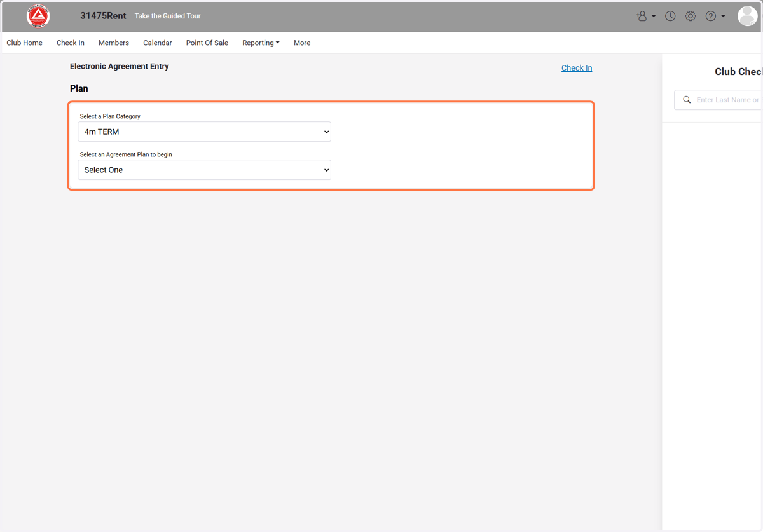
Task: Click the Electronic Agreement Entry heading
Action: (x=120, y=66)
